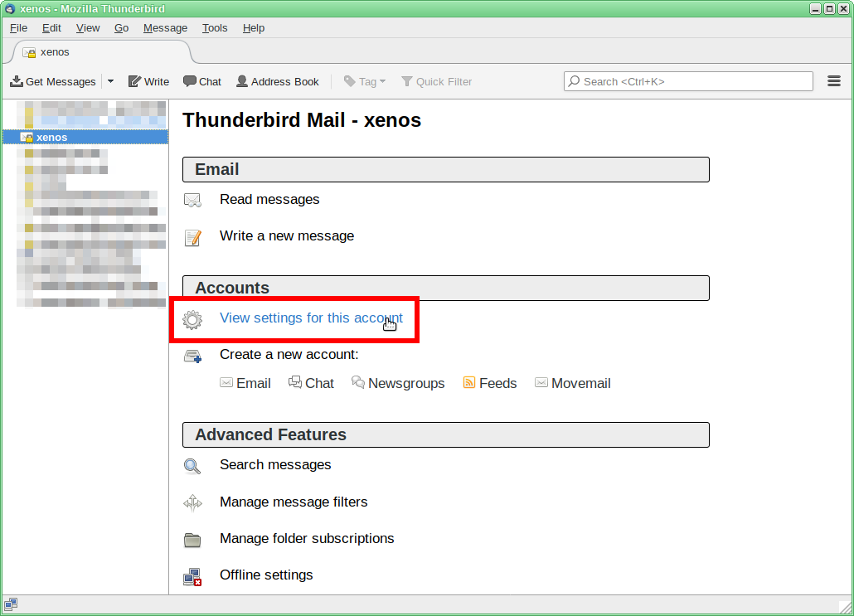This screenshot has width=854, height=616.
Task: Minimize the Thunderbird window
Action: 815,9
